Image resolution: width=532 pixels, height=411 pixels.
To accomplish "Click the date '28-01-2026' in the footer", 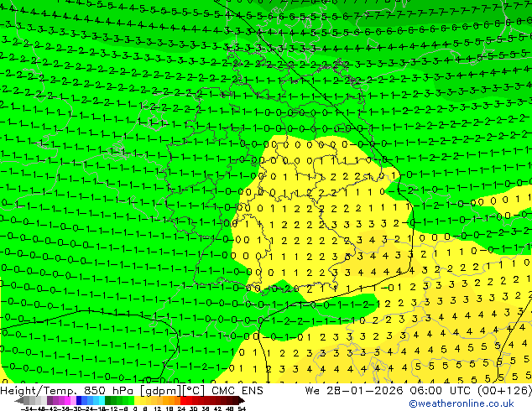I will [x=364, y=391].
